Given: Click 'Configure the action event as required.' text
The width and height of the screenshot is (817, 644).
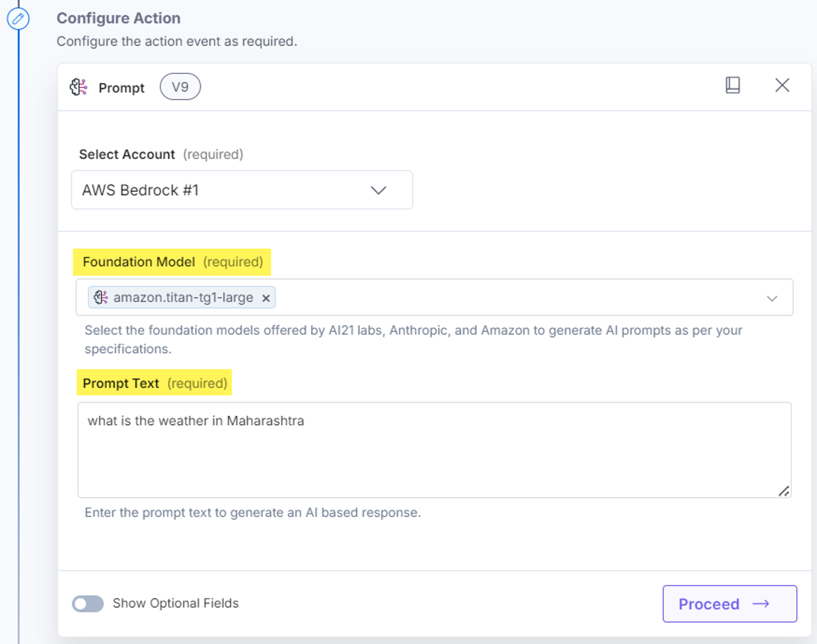Looking at the screenshot, I should [177, 41].
